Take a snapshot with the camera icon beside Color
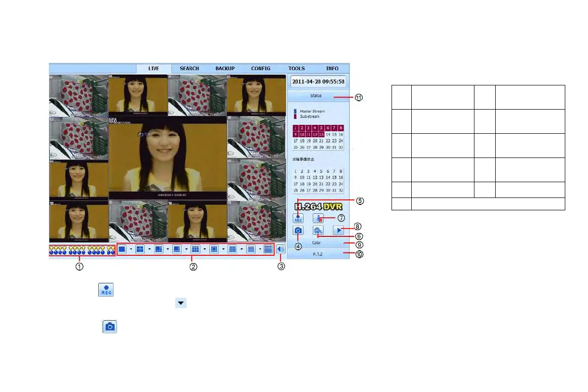The height and width of the screenshot is (392, 588). pos(298,231)
